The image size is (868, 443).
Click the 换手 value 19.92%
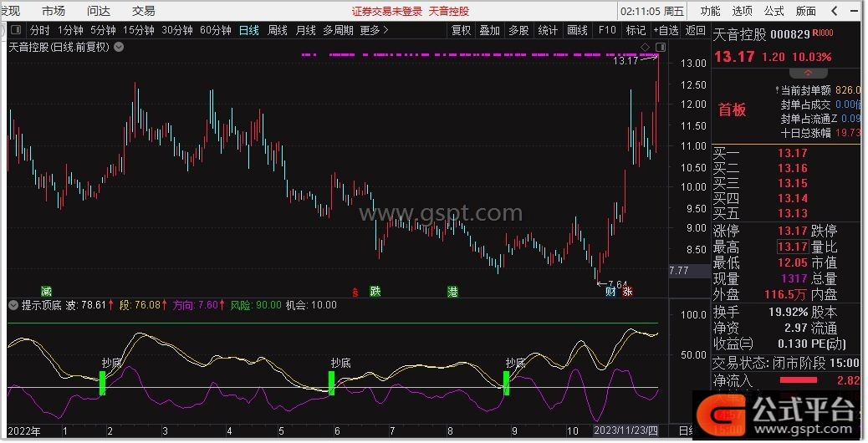pos(788,312)
